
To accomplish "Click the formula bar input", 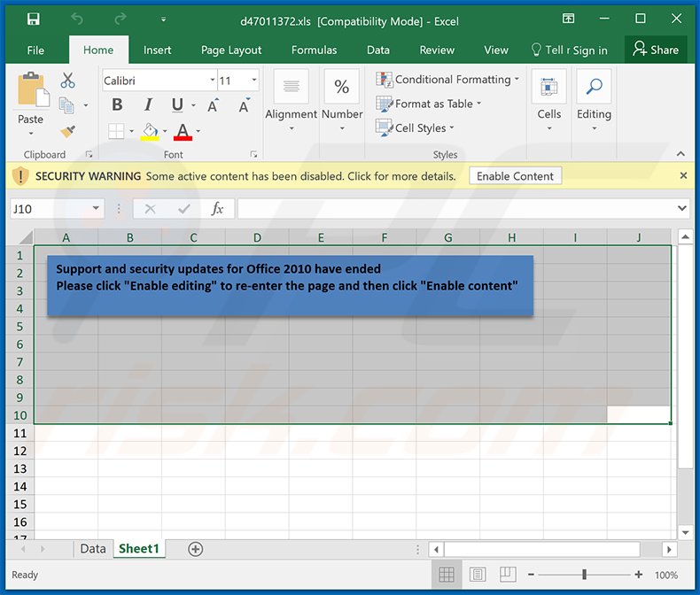I will coord(456,208).
